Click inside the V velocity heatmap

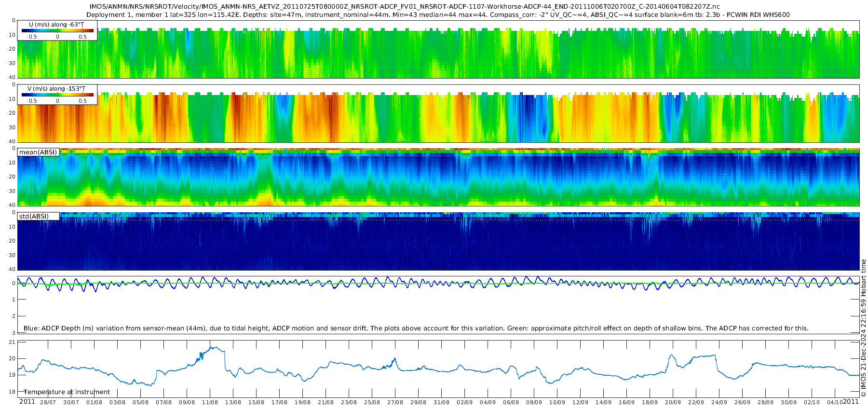(x=438, y=113)
